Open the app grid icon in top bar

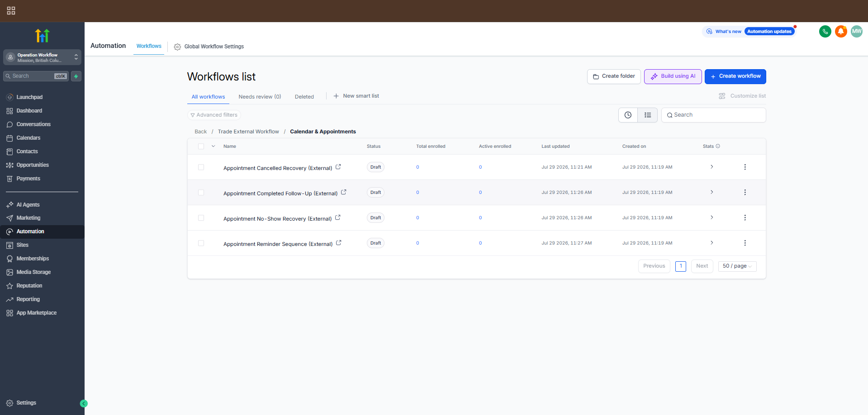(x=11, y=10)
